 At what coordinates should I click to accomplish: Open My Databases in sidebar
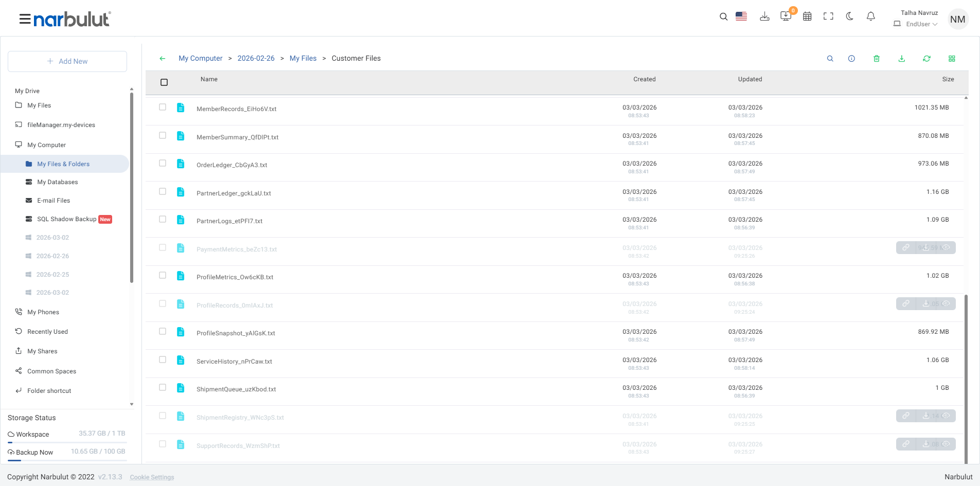coord(58,182)
